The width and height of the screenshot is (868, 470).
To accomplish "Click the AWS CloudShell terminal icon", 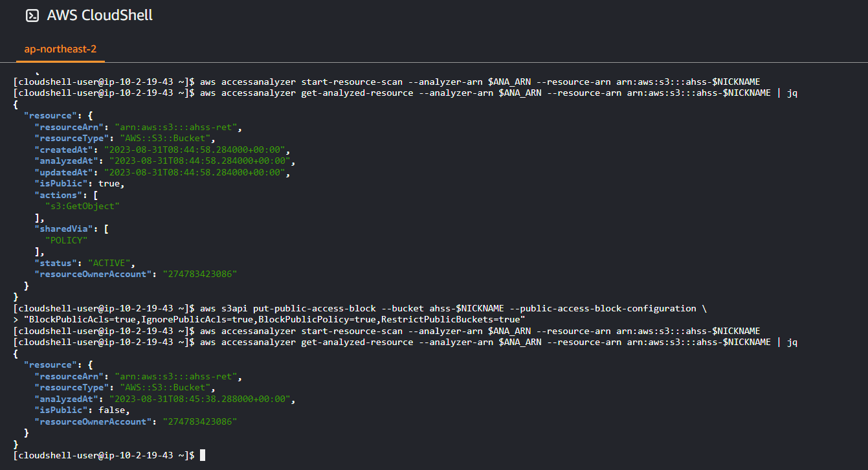I will click(32, 16).
